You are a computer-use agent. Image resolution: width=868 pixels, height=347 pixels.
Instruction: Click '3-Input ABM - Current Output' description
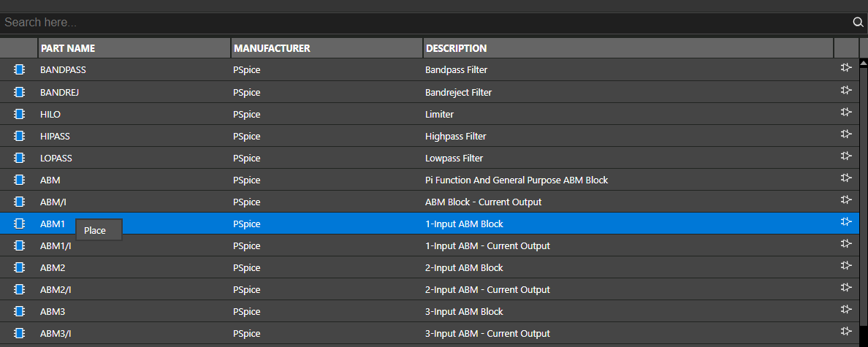[x=487, y=333]
